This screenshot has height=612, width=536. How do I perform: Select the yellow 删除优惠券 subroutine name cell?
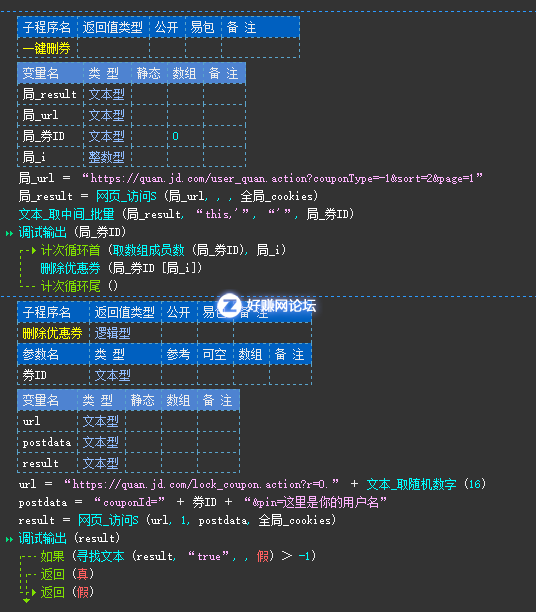pyautogui.click(x=52, y=333)
